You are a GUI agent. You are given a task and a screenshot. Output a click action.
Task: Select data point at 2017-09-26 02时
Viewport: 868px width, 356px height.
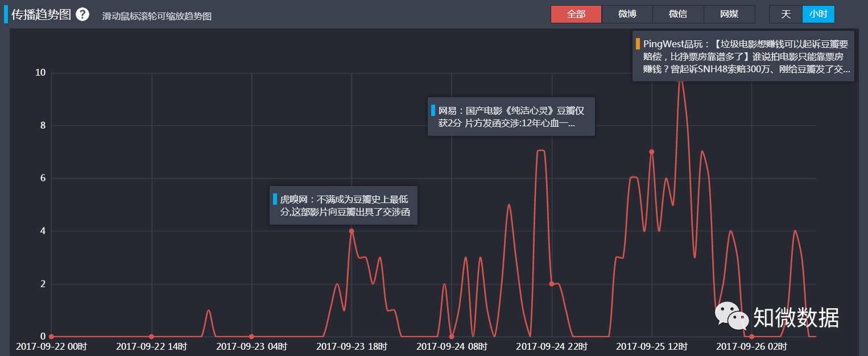pyautogui.click(x=751, y=337)
